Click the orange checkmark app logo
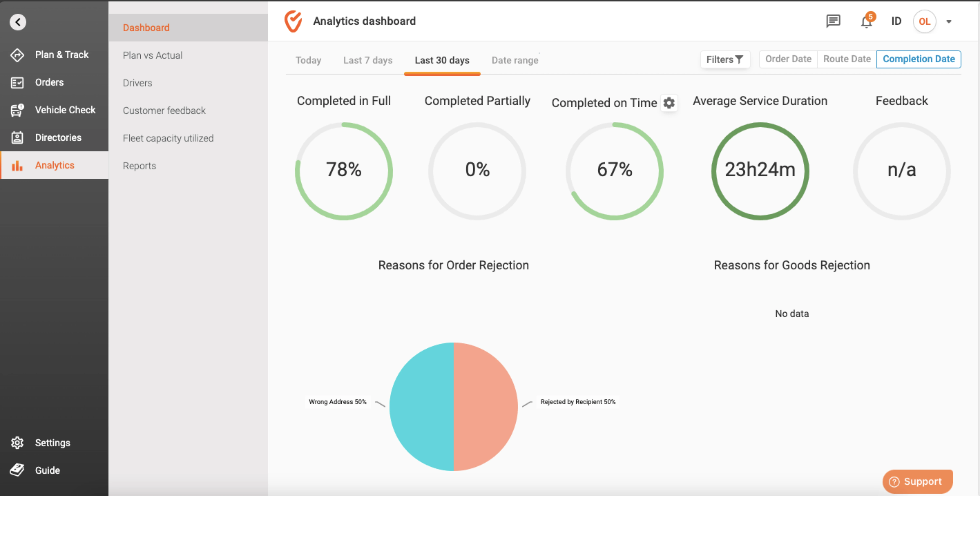 (x=293, y=21)
